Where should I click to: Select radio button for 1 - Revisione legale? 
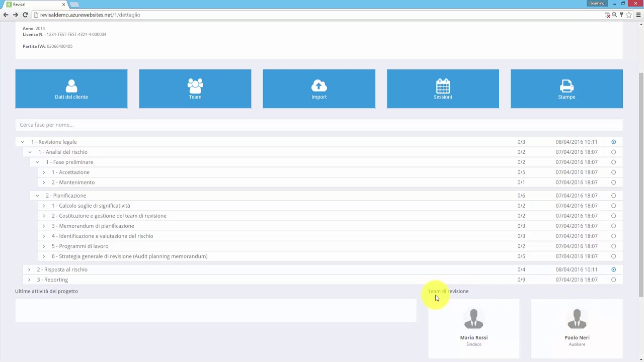613,142
